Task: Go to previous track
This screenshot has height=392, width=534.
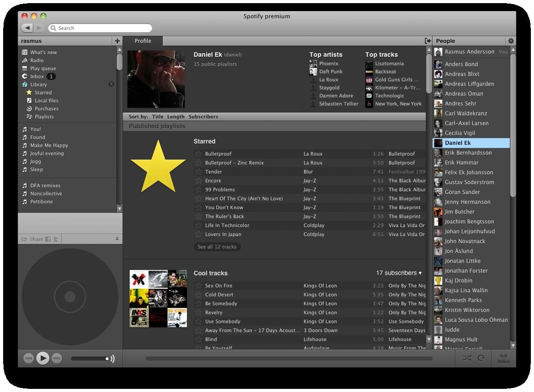Action: pos(28,358)
